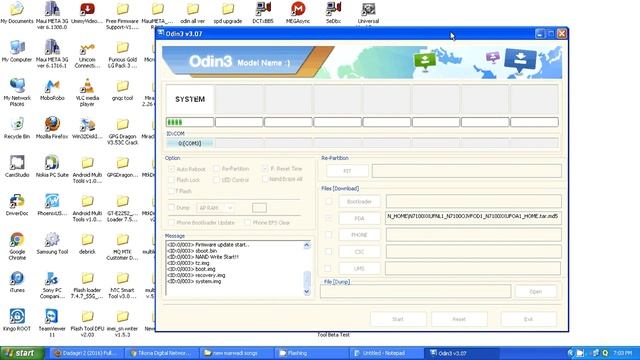Open Maui META 3G ver 6.1316.1 shortcut

pyautogui.click(x=52, y=54)
